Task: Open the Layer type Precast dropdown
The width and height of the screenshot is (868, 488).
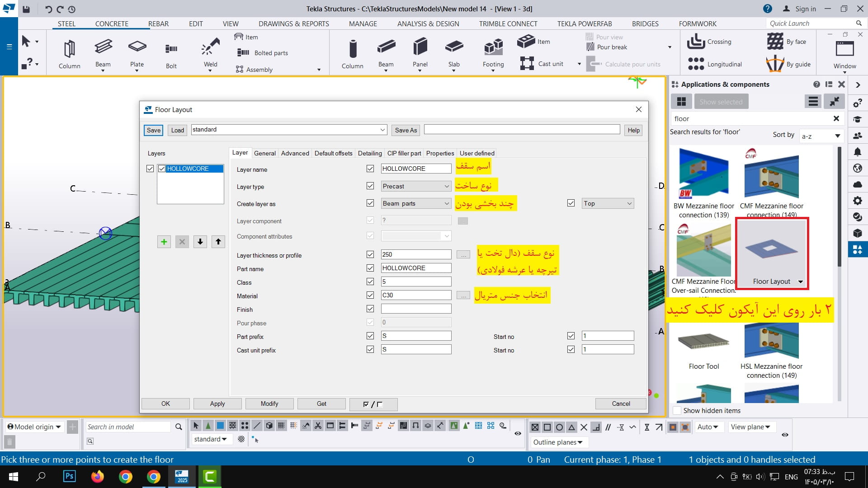Action: coord(416,186)
